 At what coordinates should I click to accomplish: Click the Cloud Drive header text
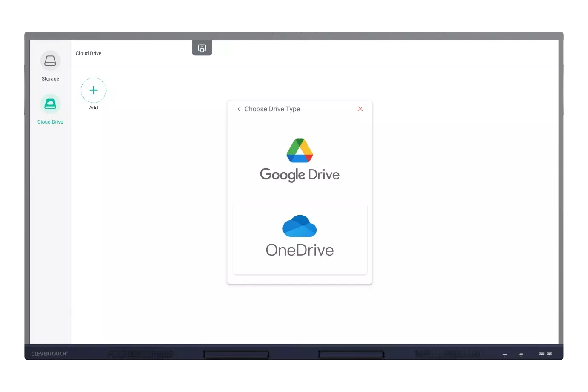pyautogui.click(x=89, y=53)
